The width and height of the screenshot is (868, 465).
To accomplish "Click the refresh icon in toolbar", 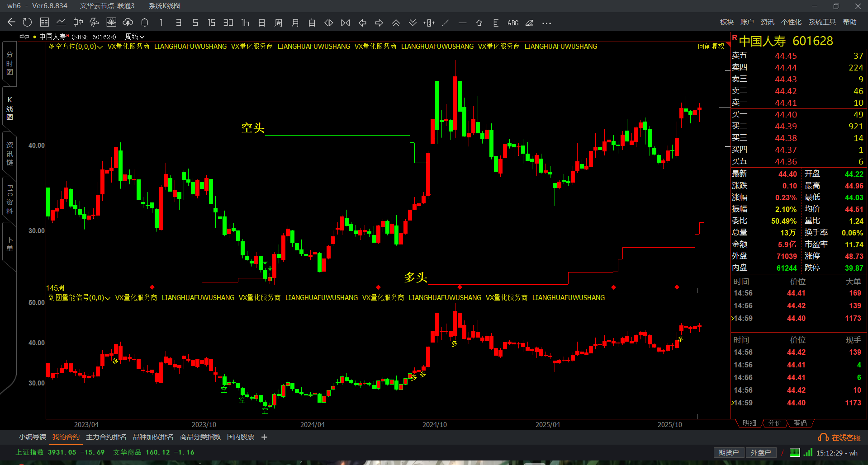I will point(28,23).
